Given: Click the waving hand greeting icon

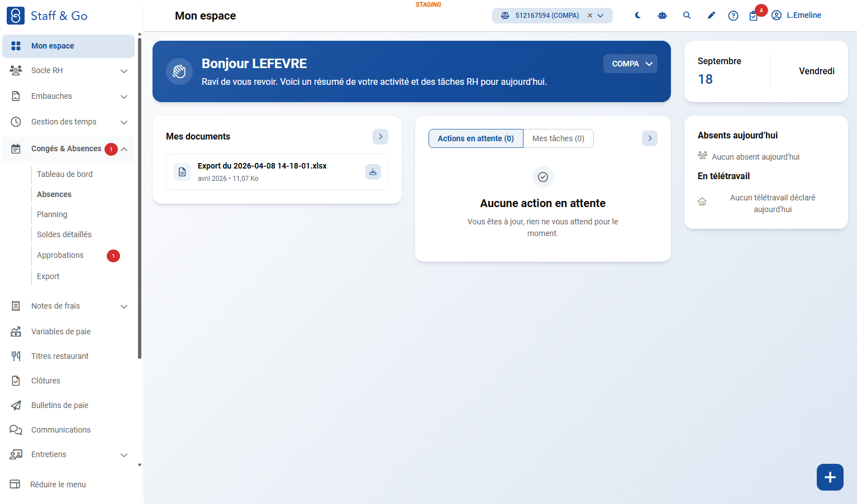Looking at the screenshot, I should (179, 71).
